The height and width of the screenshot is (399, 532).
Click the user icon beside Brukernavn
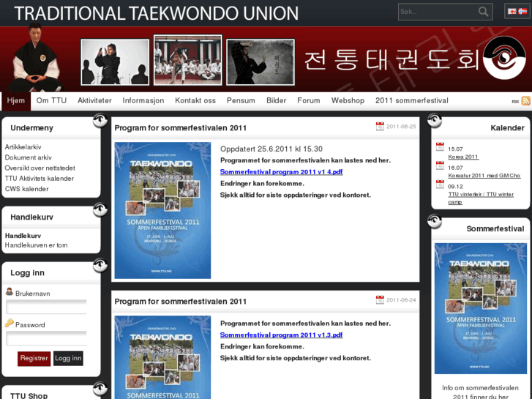coord(10,291)
